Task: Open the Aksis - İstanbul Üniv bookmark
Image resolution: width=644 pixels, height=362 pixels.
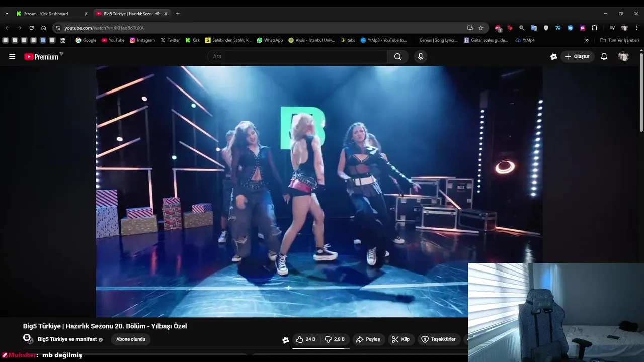Action: click(x=311, y=40)
